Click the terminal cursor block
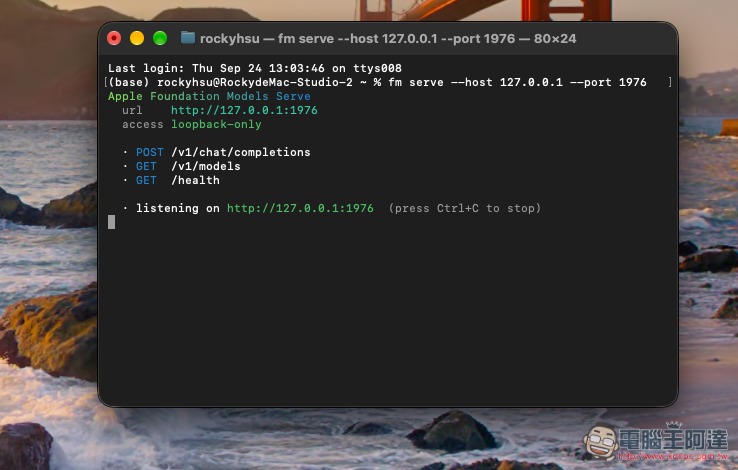The width and height of the screenshot is (738, 470). [x=112, y=222]
